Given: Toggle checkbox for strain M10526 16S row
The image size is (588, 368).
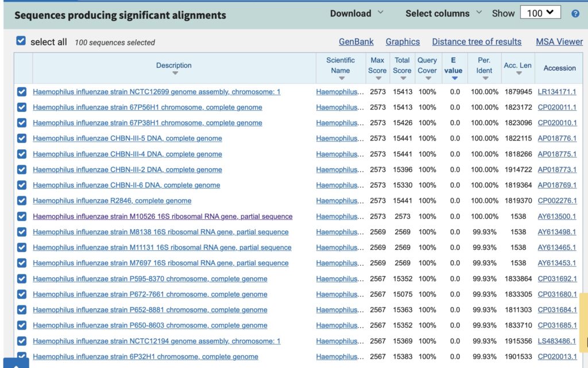Looking at the screenshot, I should pyautogui.click(x=22, y=216).
